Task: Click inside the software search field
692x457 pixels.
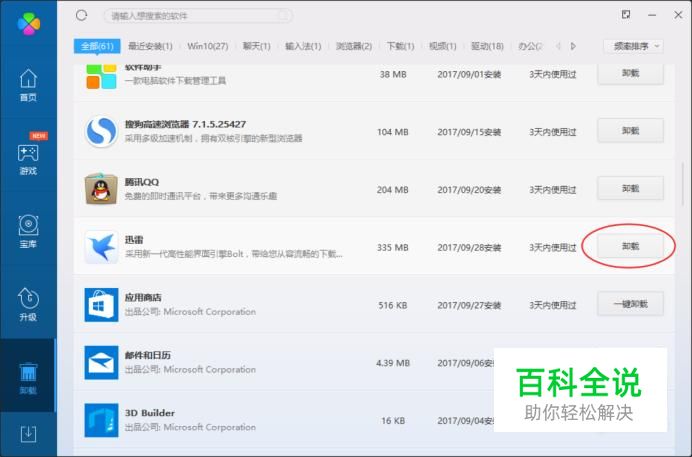Action: [198, 16]
